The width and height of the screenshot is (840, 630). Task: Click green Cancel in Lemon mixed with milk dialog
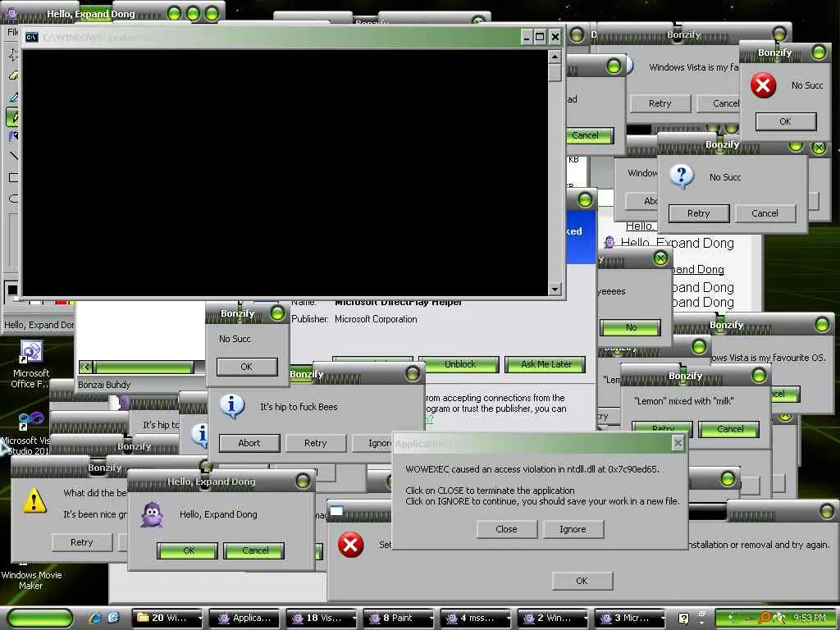pyautogui.click(x=729, y=429)
